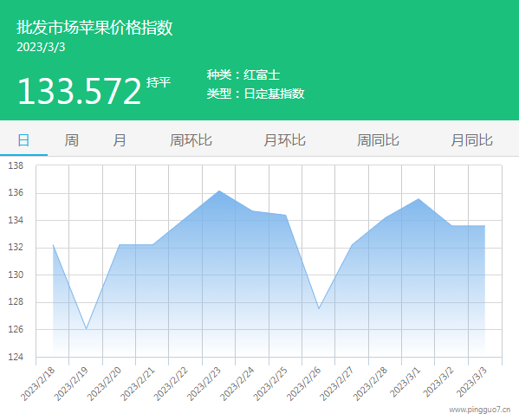519x420 pixels.
Task: Click the 2023/2/18 x-axis date label
Action: (x=38, y=384)
